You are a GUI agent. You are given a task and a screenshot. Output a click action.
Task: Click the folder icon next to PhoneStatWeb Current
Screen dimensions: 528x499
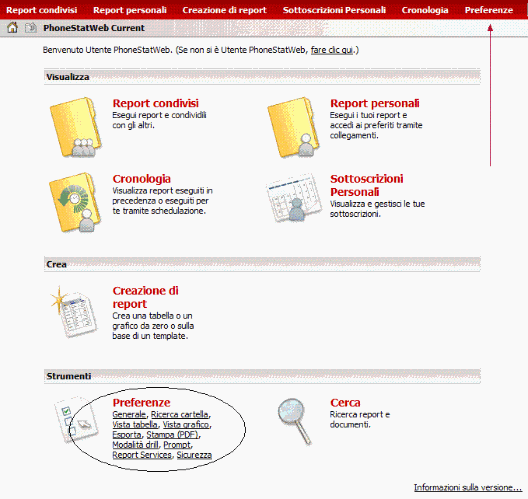click(31, 28)
